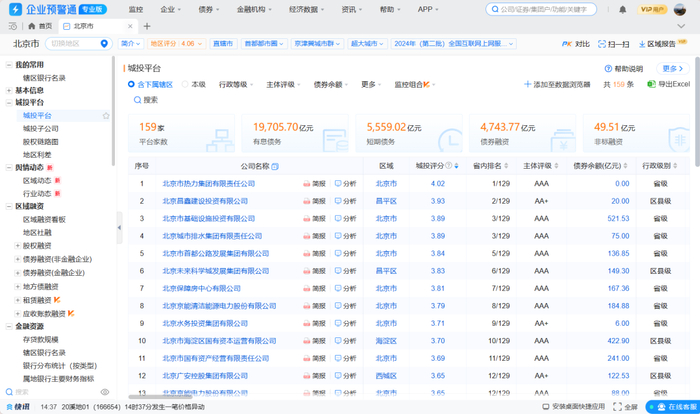
Task: Open the 主体评级 filter dropdown
Action: pos(283,85)
